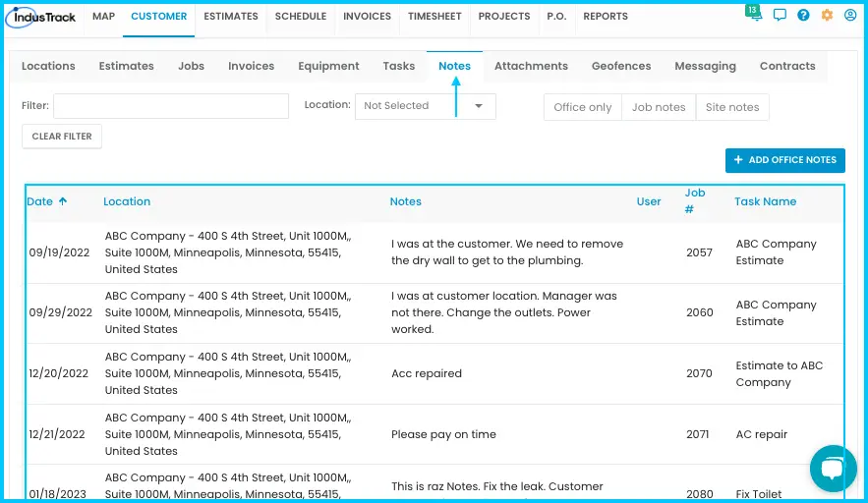The height and width of the screenshot is (503, 868).
Task: Click the CLEAR FILTER button
Action: pos(62,137)
